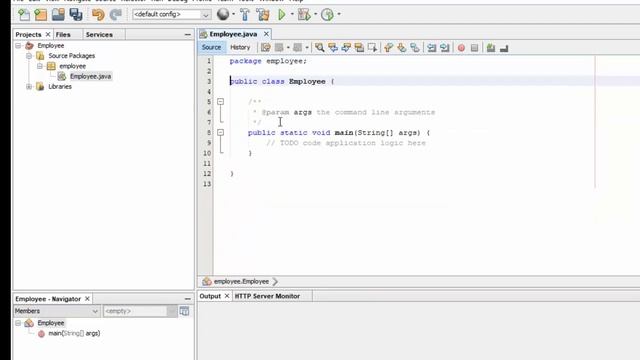Click the globe browser icon

pos(223,14)
